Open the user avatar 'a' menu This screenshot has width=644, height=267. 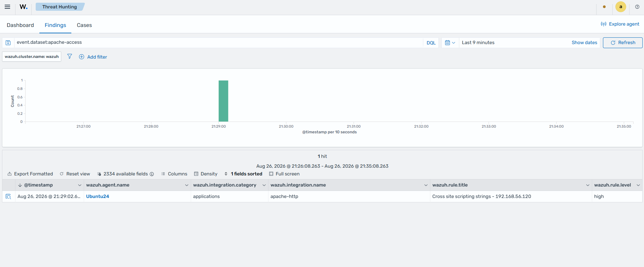[621, 7]
